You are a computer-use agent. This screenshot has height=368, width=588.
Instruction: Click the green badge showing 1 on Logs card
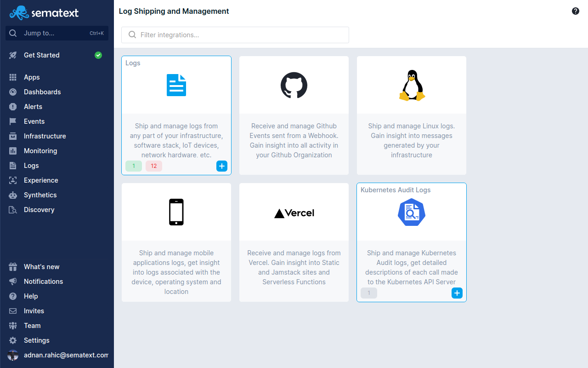[x=134, y=166]
